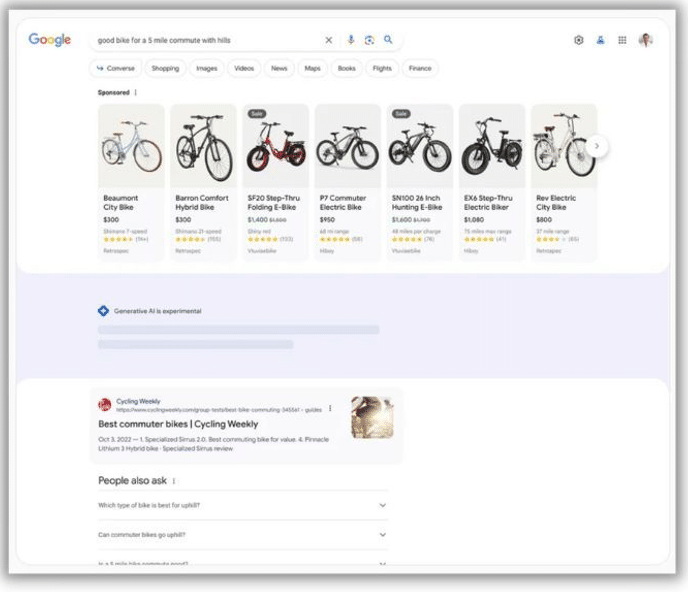
Task: Select the Maps filter chip
Action: pos(312,68)
